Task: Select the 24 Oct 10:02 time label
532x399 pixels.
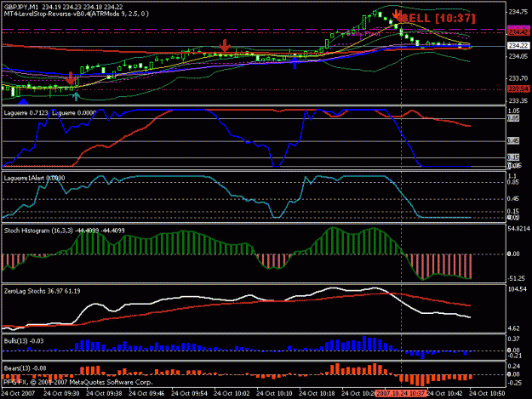Action: [x=232, y=394]
